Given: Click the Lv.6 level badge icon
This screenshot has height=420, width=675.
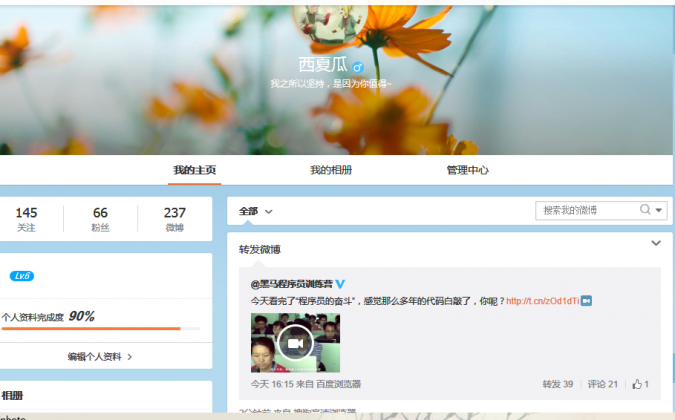Looking at the screenshot, I should coord(22,276).
